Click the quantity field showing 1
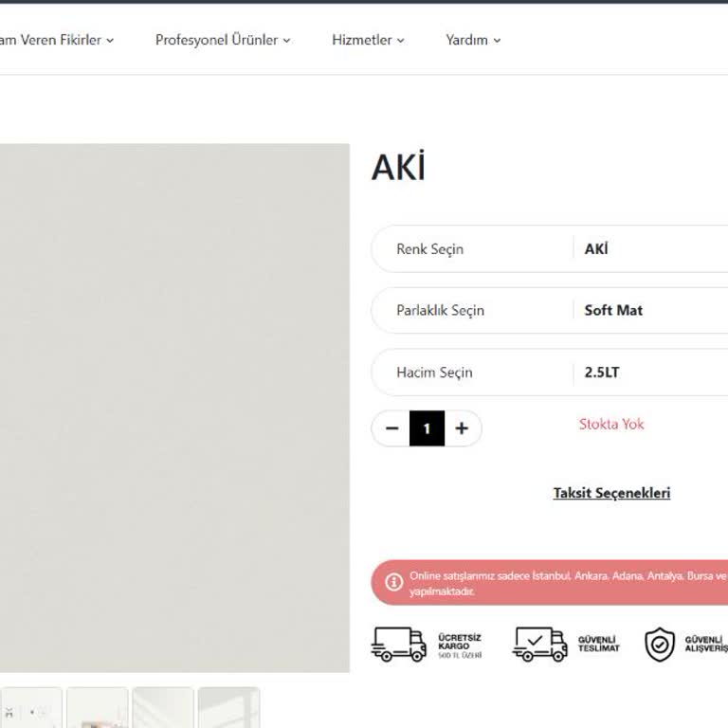This screenshot has height=728, width=728. tap(427, 428)
